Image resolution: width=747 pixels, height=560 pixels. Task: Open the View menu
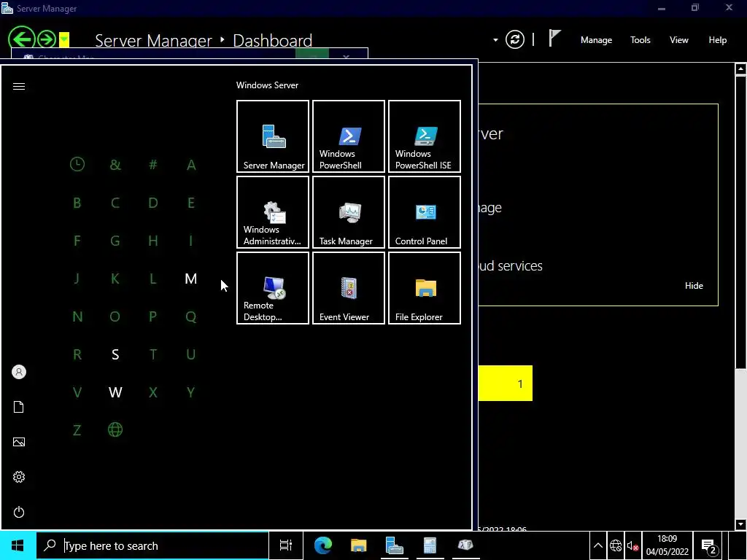pos(678,40)
